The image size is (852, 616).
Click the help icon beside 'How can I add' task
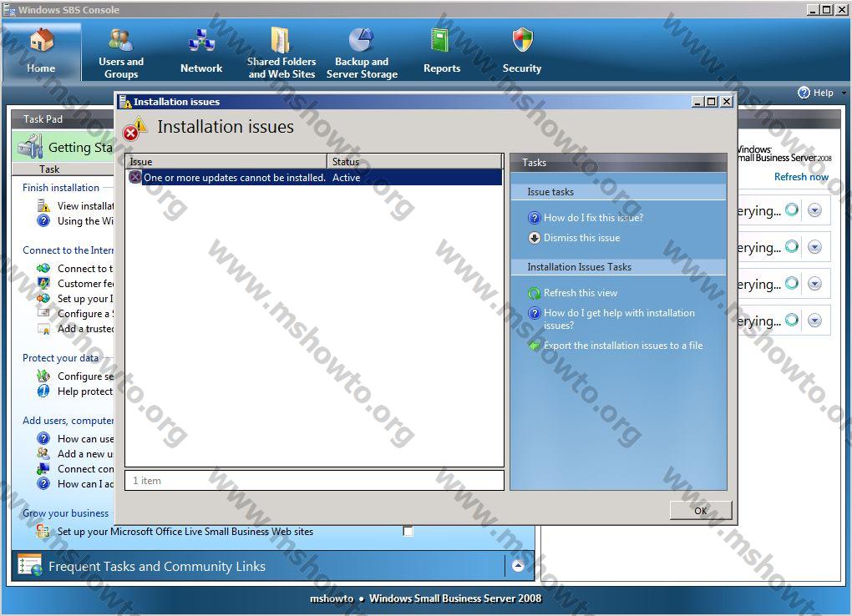[43, 483]
